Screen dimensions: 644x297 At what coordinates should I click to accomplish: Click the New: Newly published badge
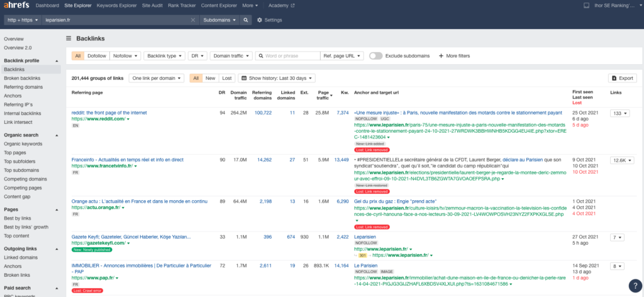click(x=92, y=249)
